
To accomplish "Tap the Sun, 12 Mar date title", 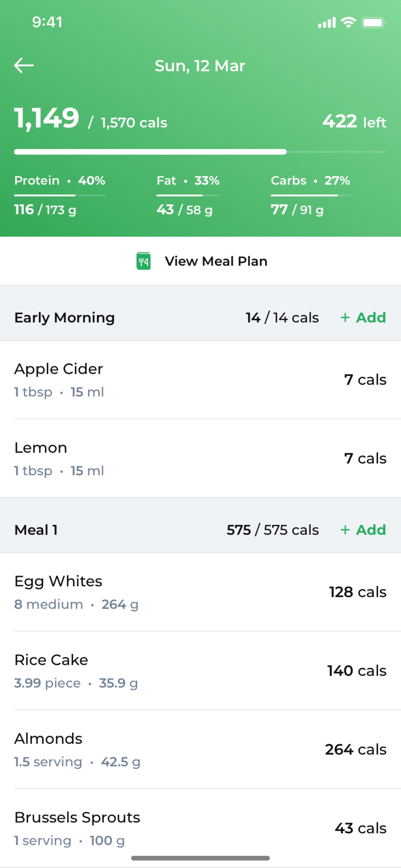I will click(200, 66).
